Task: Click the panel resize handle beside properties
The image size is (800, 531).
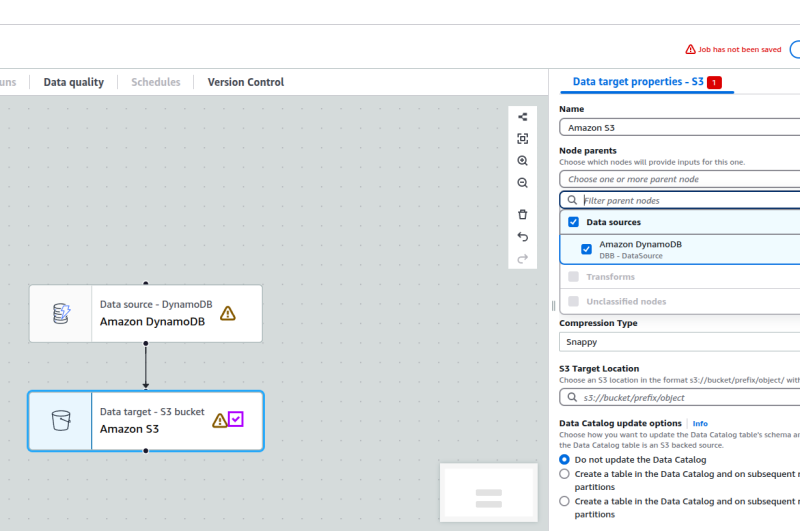Action: coord(554,306)
